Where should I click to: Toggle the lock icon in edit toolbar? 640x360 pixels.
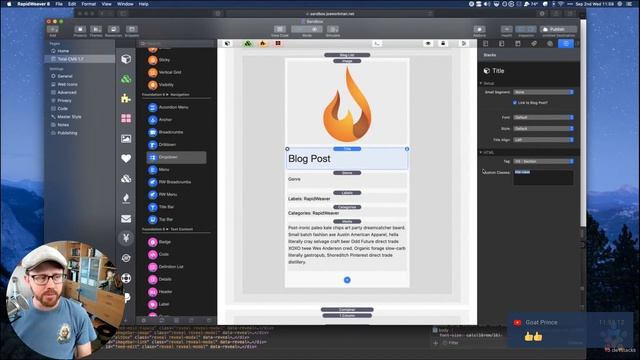point(443,43)
